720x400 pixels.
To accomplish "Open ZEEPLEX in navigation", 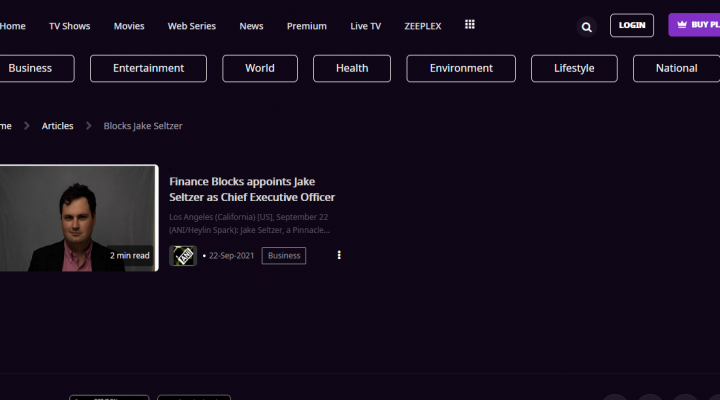I will point(422,26).
